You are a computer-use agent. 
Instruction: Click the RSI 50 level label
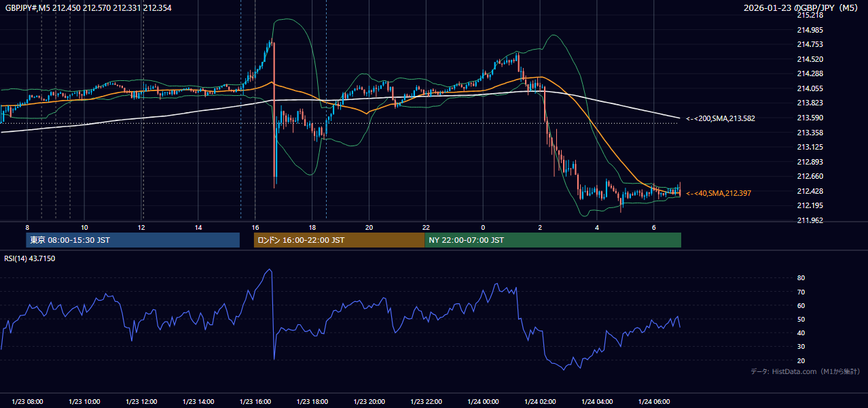(801, 319)
